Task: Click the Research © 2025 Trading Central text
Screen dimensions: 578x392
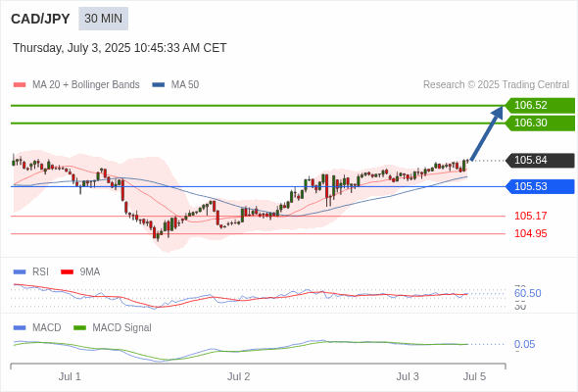Action: 496,85
